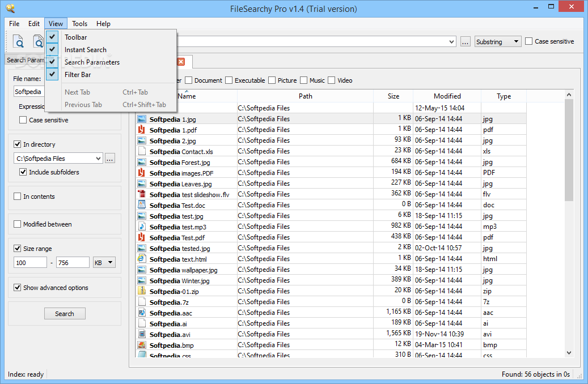Enable the In contents checkbox
This screenshot has height=384, width=588.
(17, 197)
